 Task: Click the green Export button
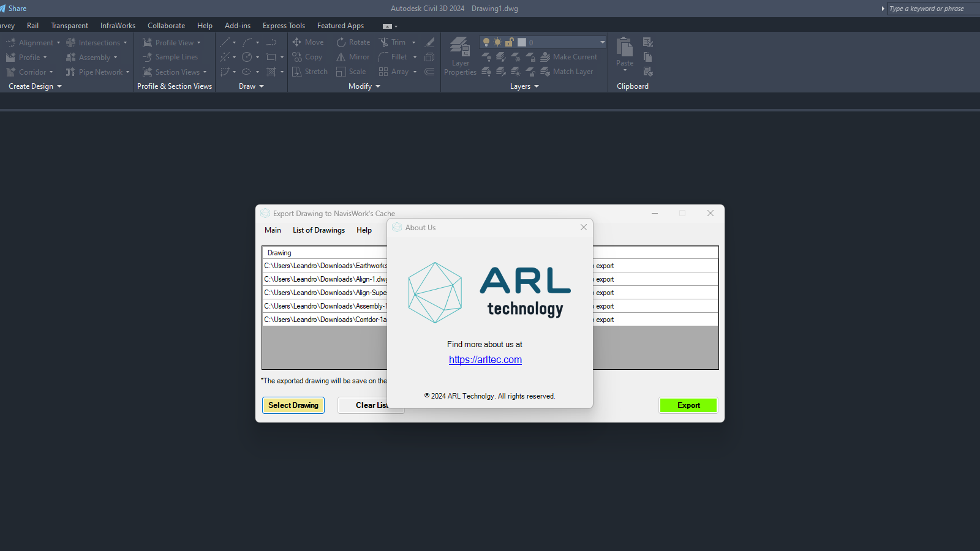click(x=688, y=405)
